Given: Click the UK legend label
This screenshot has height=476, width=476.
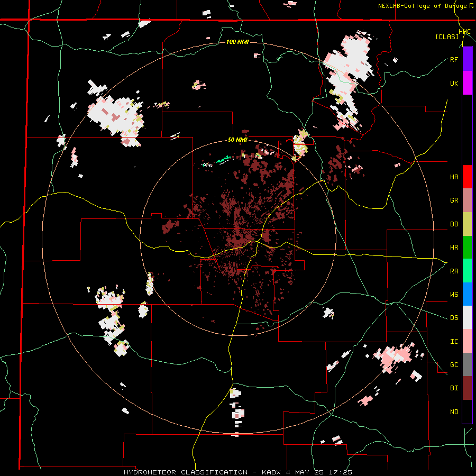Looking at the screenshot, I should pos(454,83).
